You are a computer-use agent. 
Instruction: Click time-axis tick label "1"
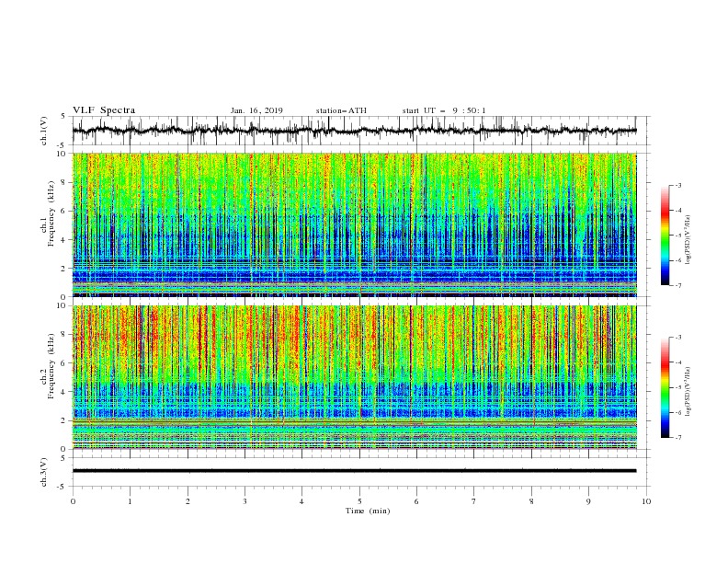tap(130, 501)
